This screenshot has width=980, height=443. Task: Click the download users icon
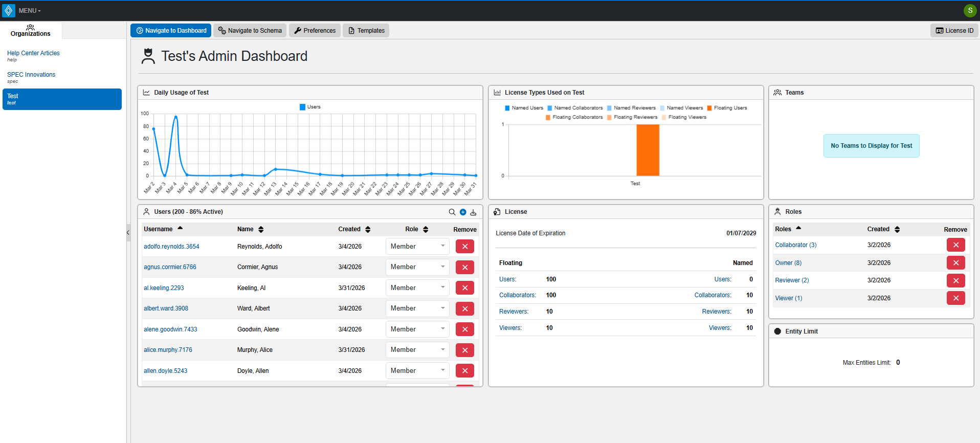tap(473, 212)
